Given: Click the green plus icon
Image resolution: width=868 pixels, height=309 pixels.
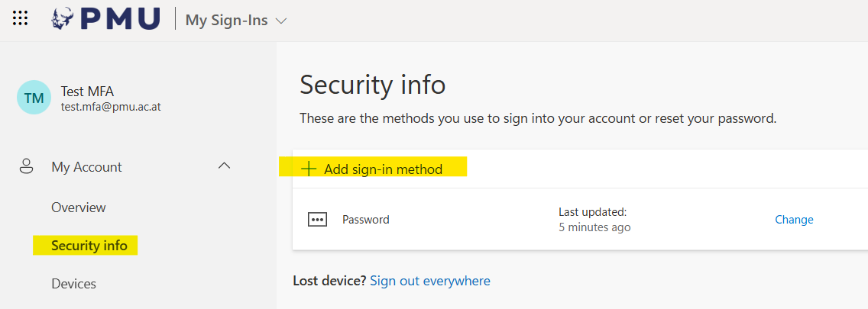Looking at the screenshot, I should 309,169.
